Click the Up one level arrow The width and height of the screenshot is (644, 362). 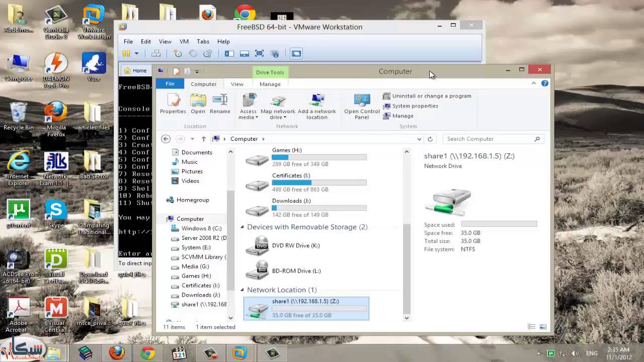click(x=203, y=139)
